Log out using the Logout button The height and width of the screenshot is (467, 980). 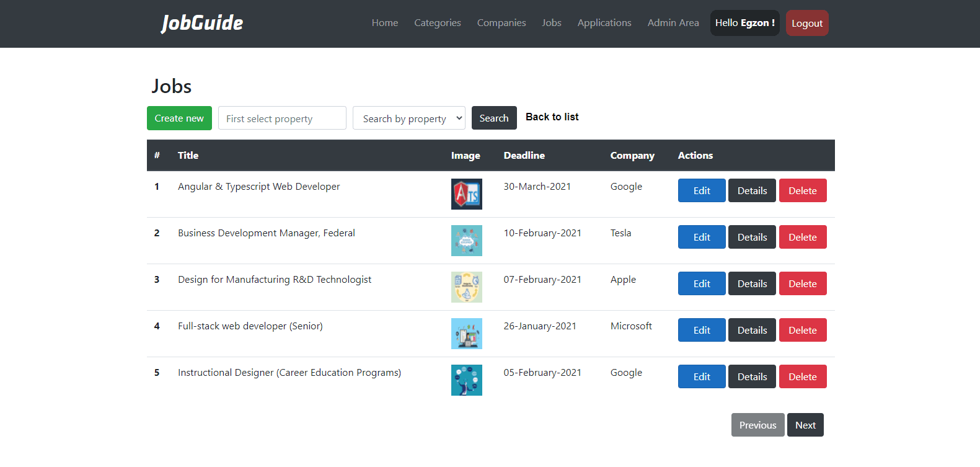pos(806,23)
